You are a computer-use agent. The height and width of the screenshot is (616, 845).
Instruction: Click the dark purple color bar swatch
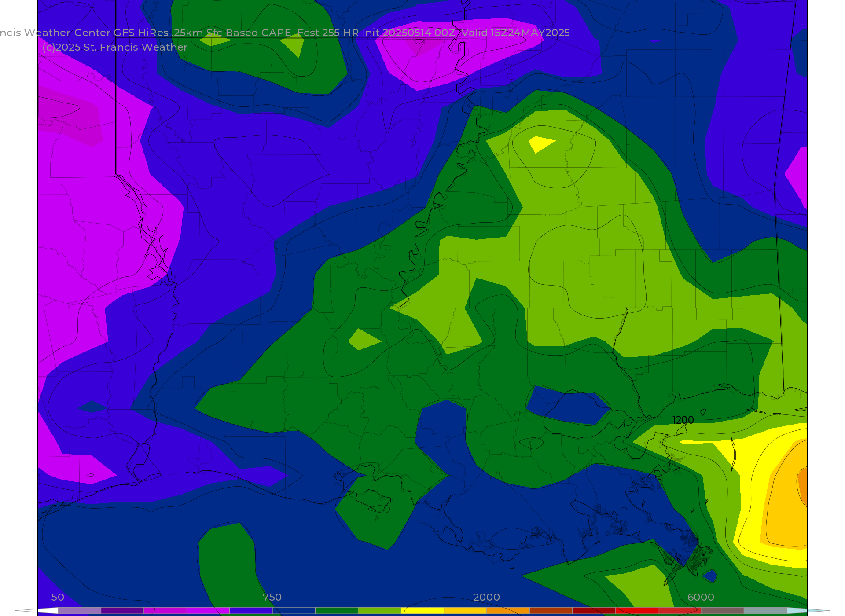[122, 611]
